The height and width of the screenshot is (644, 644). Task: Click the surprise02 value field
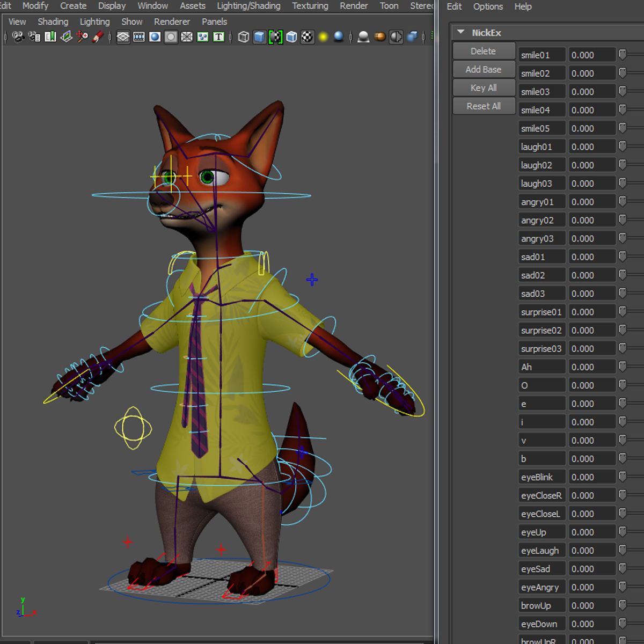[592, 330]
